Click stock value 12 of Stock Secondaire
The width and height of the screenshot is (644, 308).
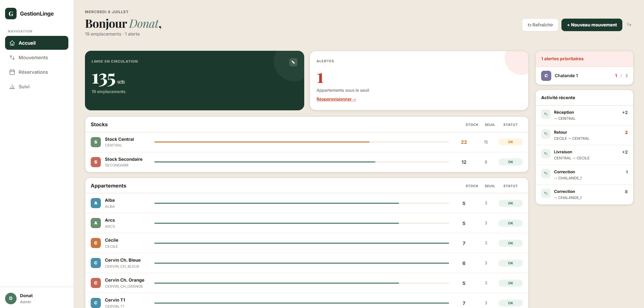click(464, 162)
